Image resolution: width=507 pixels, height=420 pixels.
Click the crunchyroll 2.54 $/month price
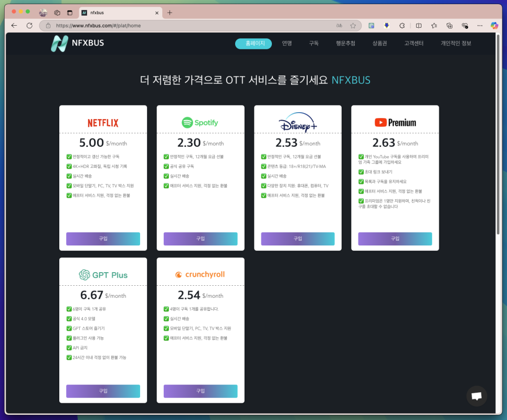pyautogui.click(x=200, y=295)
